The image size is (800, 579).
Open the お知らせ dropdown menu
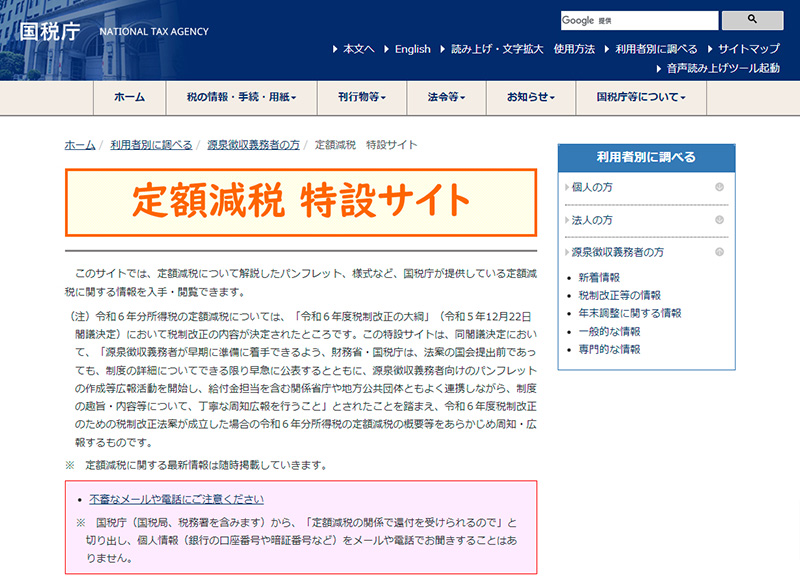pyautogui.click(x=528, y=98)
